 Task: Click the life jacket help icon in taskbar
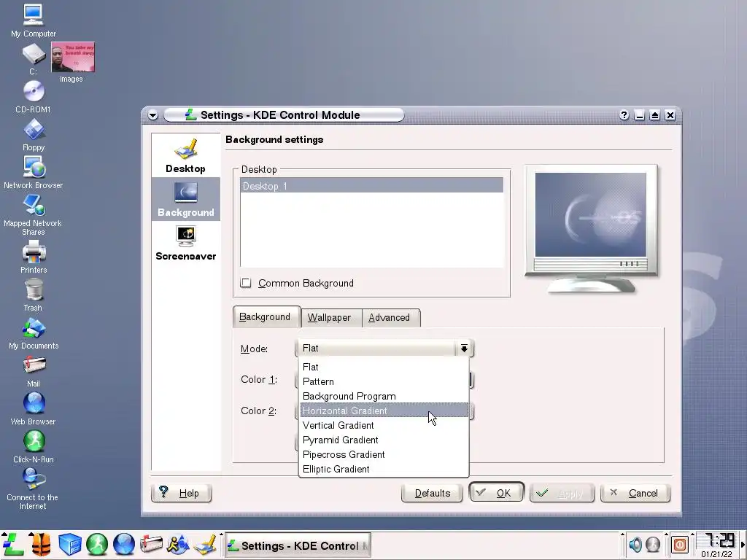click(41, 544)
